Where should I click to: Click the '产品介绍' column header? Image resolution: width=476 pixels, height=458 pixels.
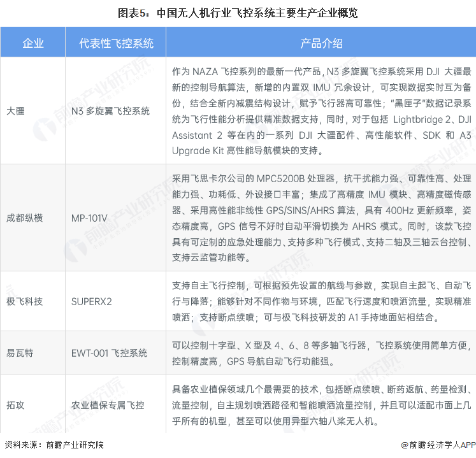(x=321, y=42)
